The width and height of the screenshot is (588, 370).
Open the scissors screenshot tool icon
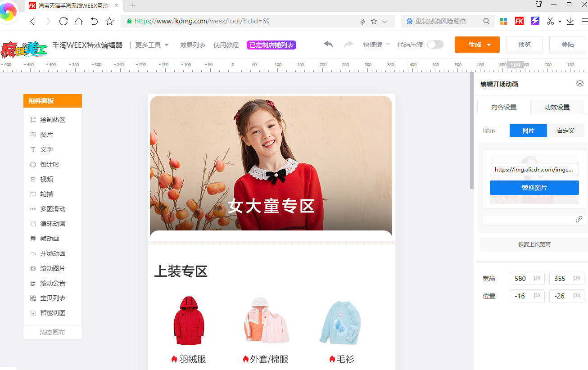click(550, 21)
